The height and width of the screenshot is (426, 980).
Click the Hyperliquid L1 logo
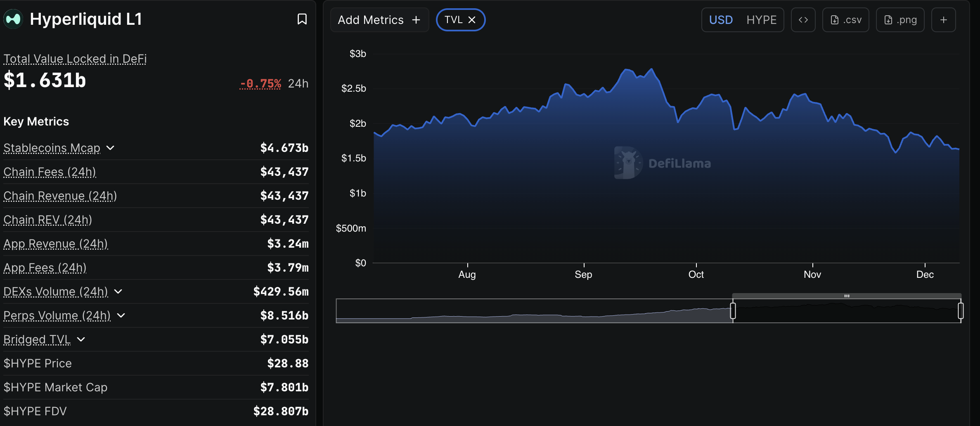[x=12, y=18]
